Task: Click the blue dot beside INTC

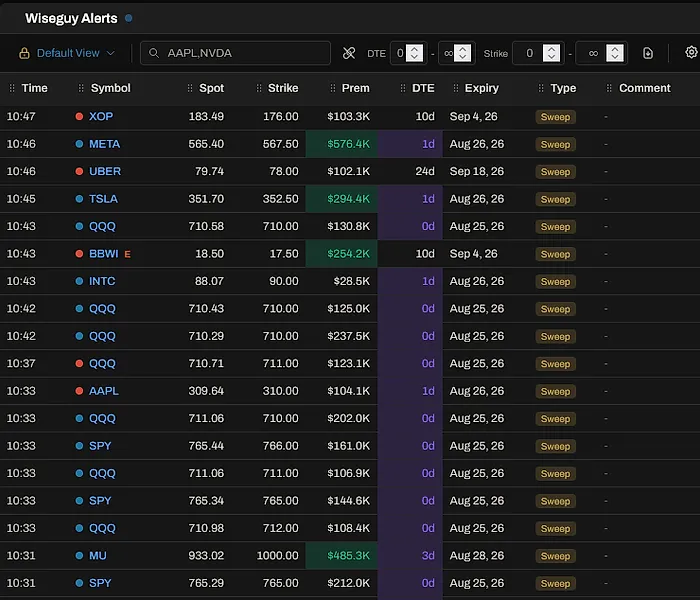Action: [x=79, y=281]
